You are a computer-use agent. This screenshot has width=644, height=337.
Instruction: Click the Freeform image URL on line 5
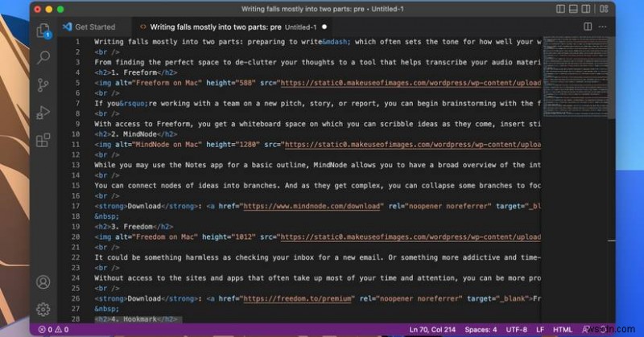tap(411, 83)
